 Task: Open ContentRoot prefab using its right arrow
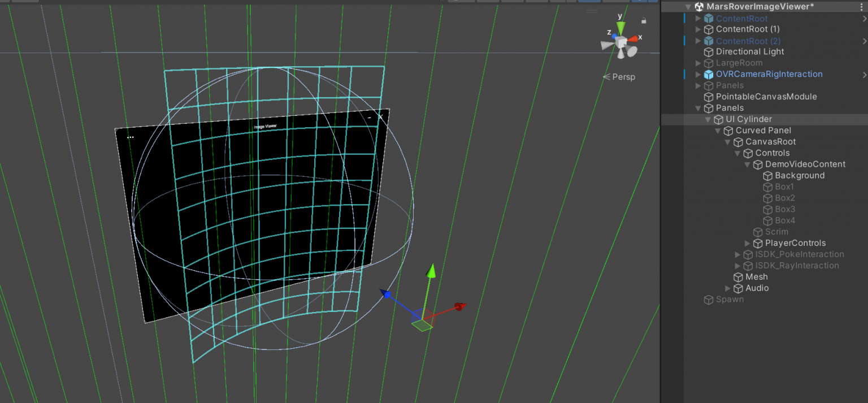pyautogui.click(x=863, y=18)
